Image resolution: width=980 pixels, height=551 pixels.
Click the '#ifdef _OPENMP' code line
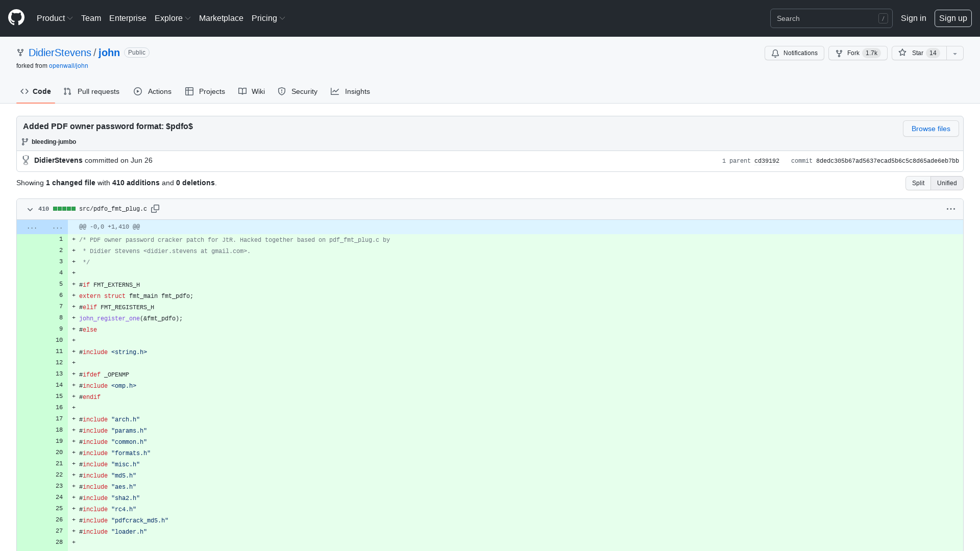click(x=104, y=374)
